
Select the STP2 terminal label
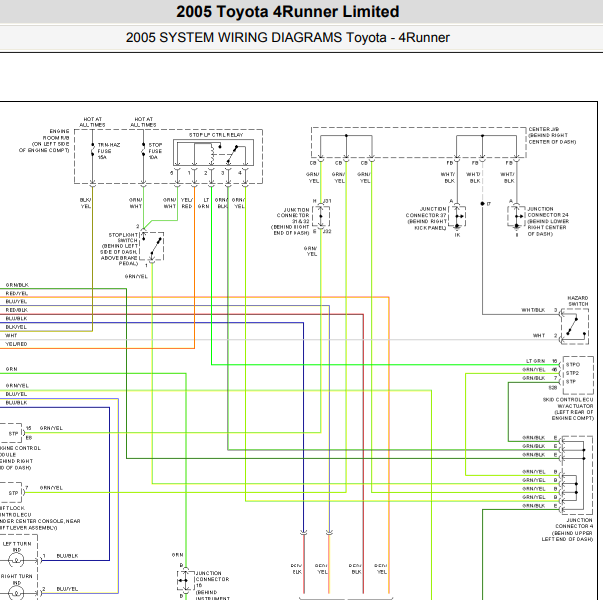click(572, 373)
